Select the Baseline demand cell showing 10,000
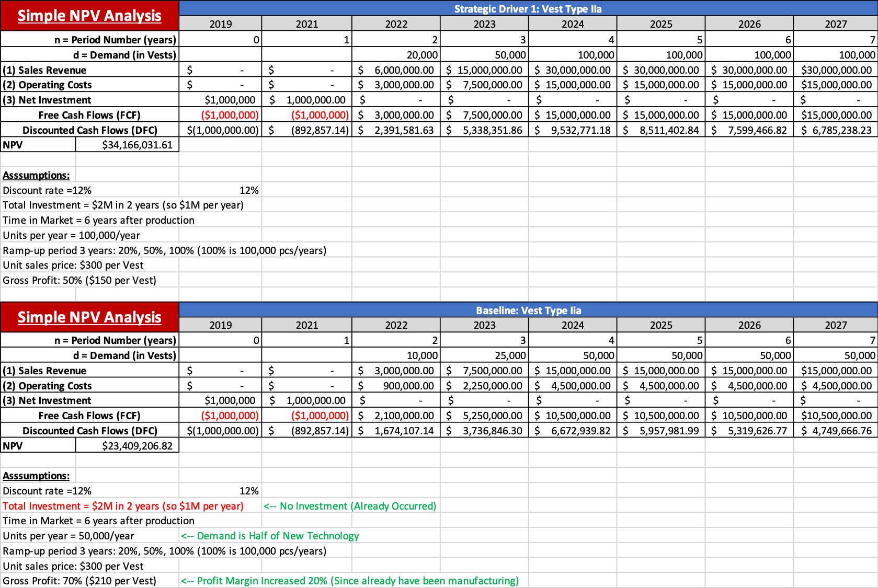The width and height of the screenshot is (878, 588). click(x=396, y=355)
